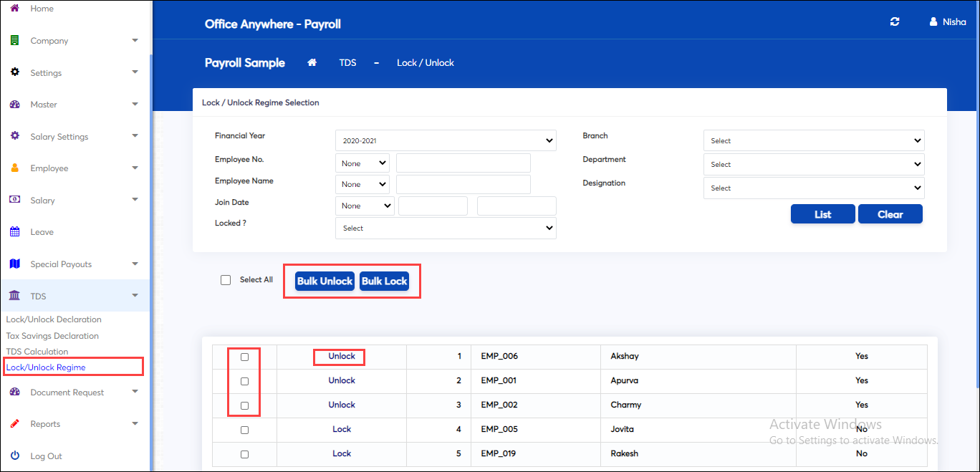The width and height of the screenshot is (980, 472).
Task: Expand the Settings menu arrow
Action: tap(135, 72)
